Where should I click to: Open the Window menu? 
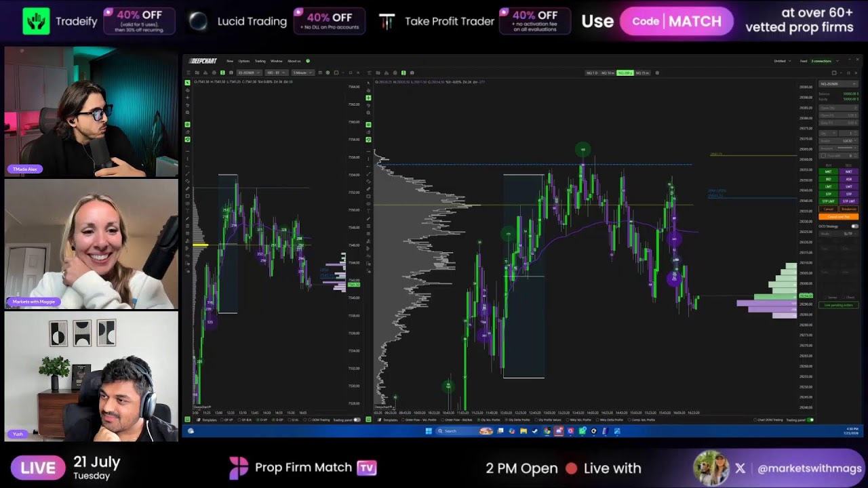(x=277, y=61)
